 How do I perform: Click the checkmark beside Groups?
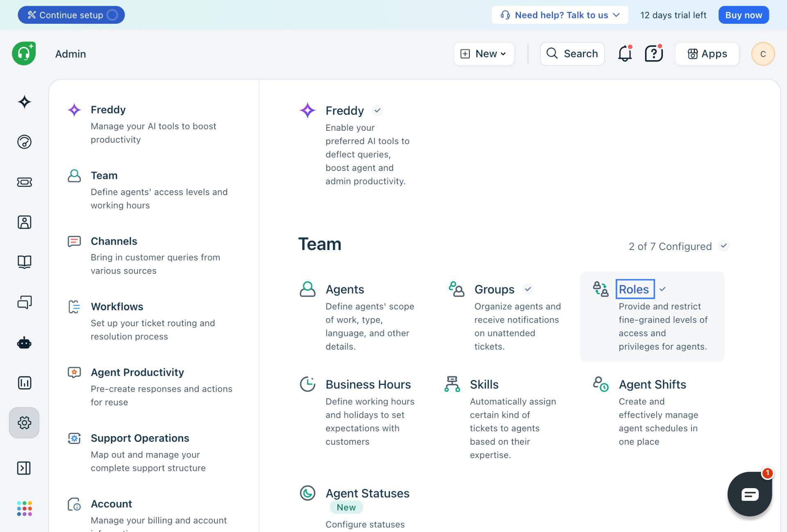coord(528,289)
